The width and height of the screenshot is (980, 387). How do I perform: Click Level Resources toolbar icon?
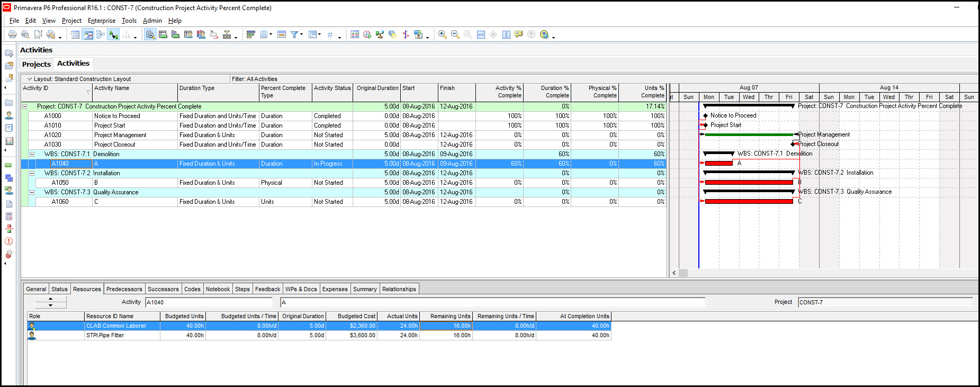(380, 34)
